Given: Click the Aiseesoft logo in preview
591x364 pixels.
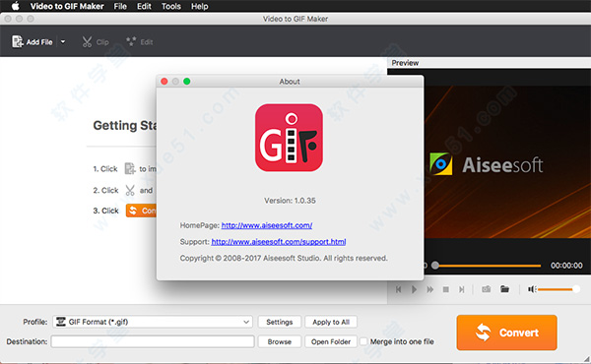Looking at the screenshot, I should (x=487, y=164).
